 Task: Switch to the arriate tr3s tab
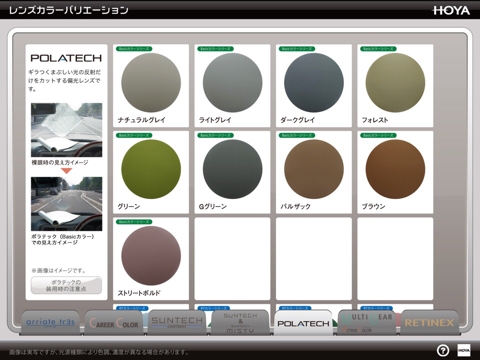pos(51,323)
